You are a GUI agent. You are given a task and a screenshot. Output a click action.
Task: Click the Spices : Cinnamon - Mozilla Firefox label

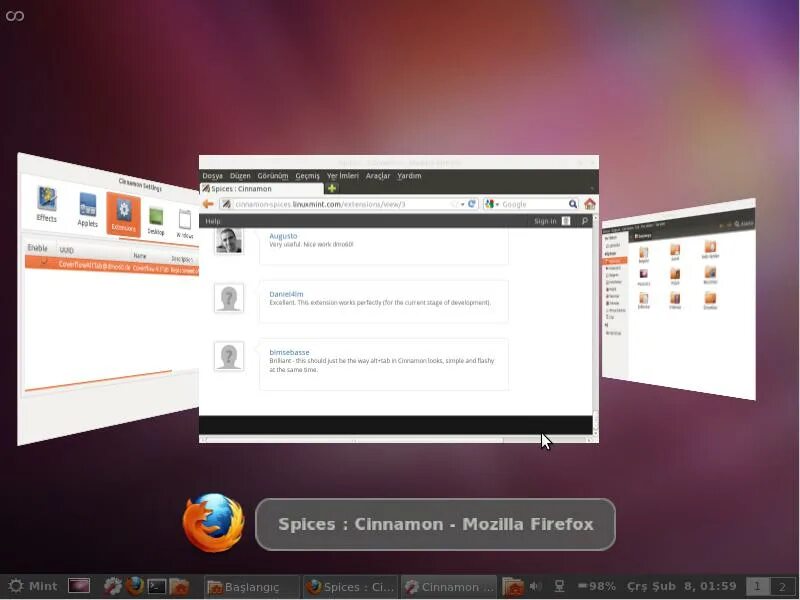[x=436, y=524]
